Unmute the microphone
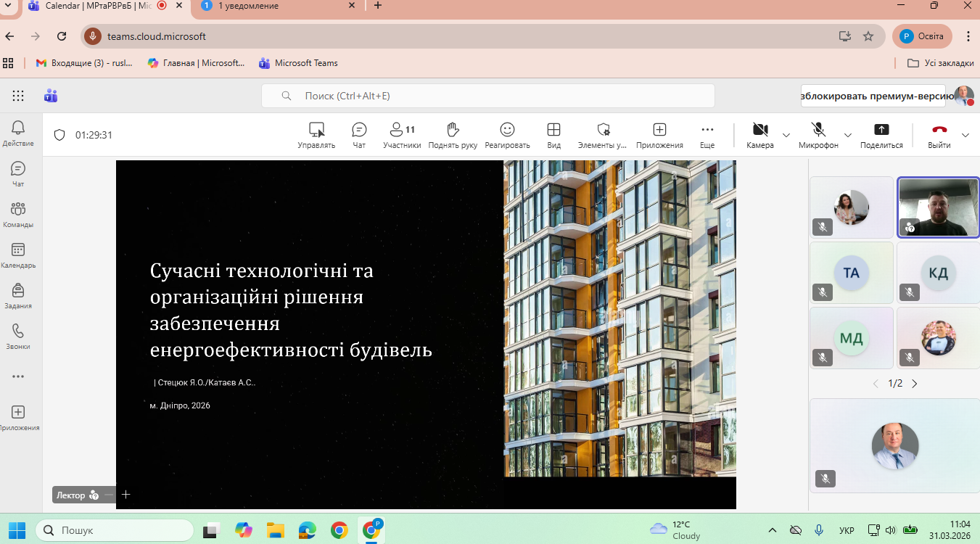The image size is (980, 544). pos(818,134)
